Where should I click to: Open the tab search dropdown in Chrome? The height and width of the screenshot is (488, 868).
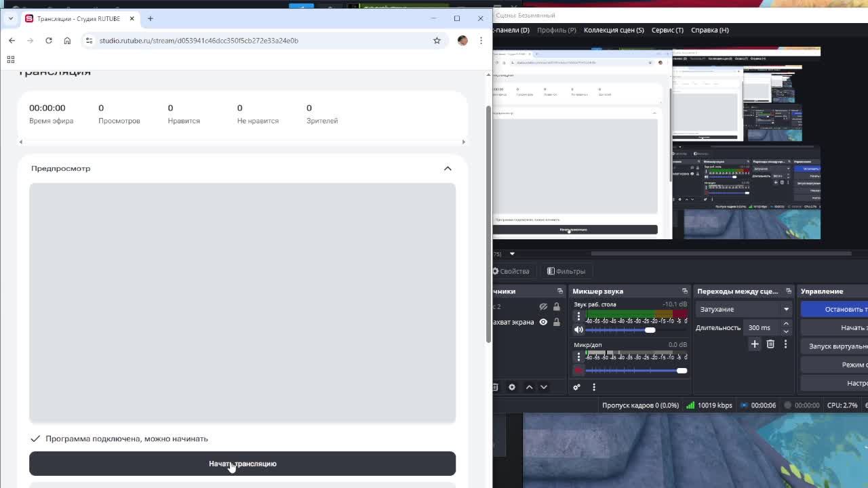point(10,18)
